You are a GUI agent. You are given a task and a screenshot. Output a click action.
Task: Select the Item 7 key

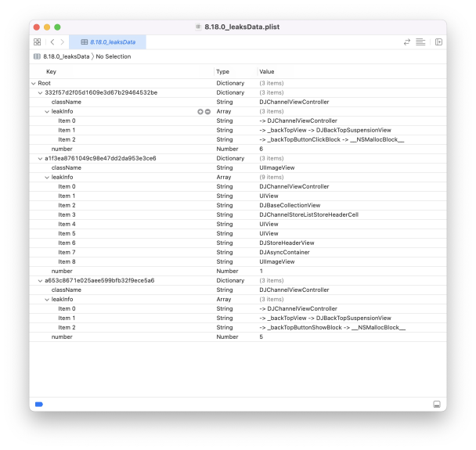coord(67,253)
